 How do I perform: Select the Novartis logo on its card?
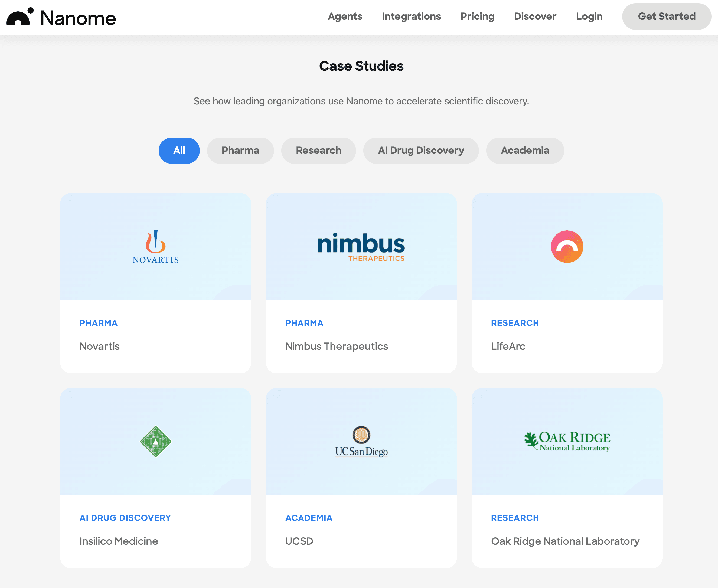pos(155,246)
